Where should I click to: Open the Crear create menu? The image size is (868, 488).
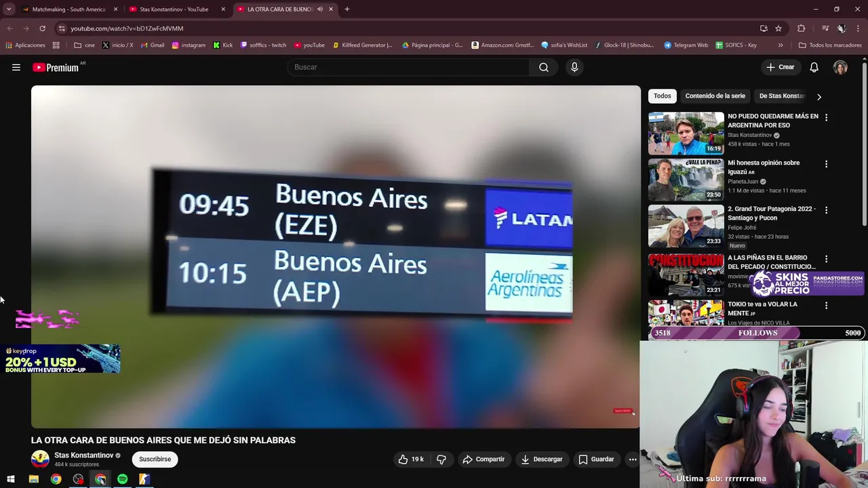coord(781,67)
